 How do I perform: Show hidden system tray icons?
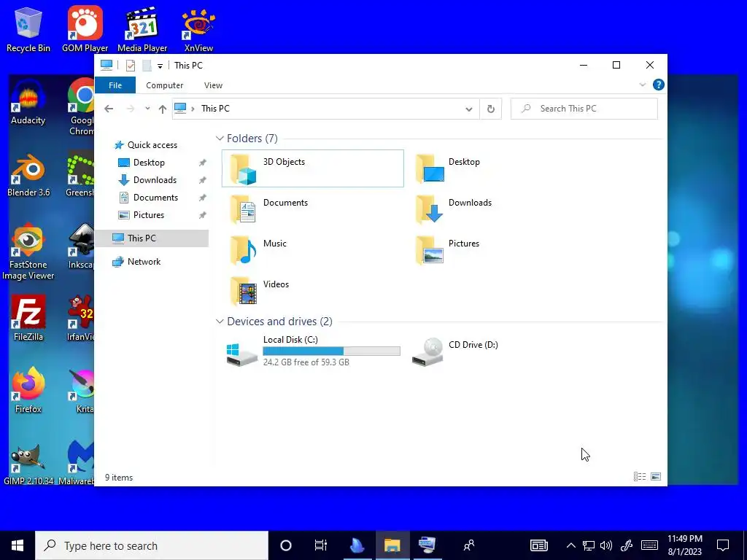pyautogui.click(x=570, y=545)
